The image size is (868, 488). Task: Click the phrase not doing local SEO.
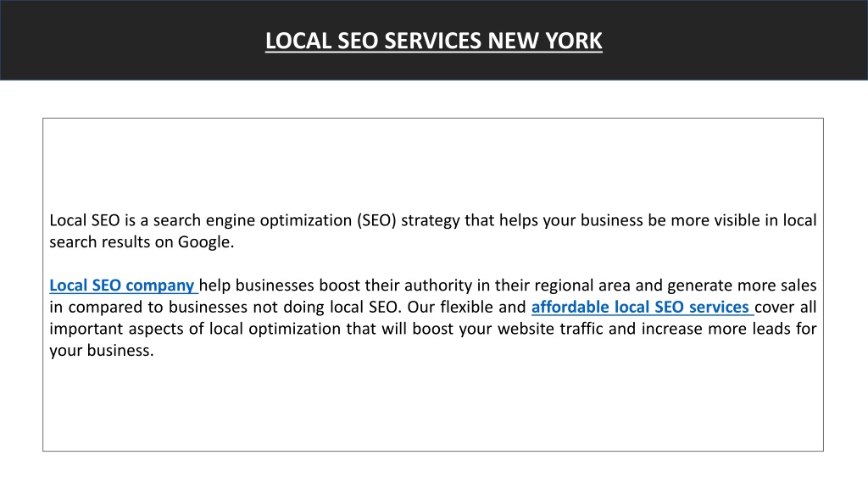pos(325,307)
